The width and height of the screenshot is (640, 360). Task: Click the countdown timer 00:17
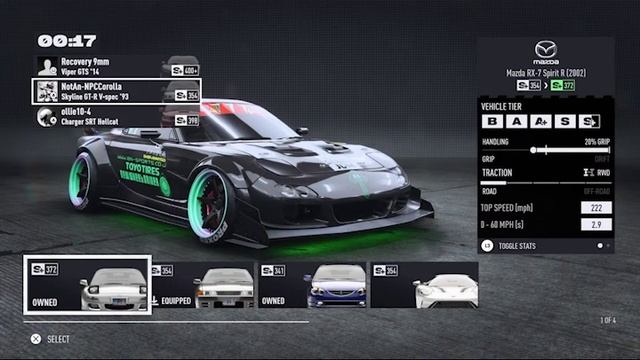(x=67, y=41)
